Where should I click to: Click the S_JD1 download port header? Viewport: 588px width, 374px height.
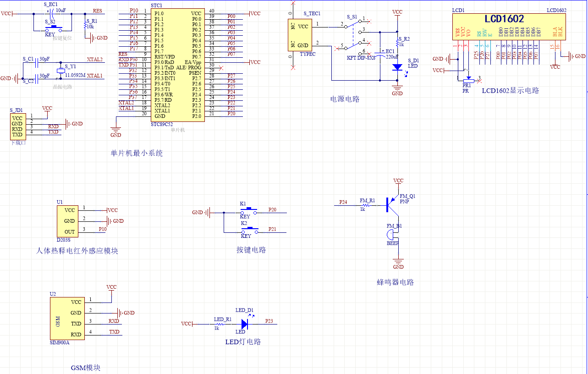[17, 126]
